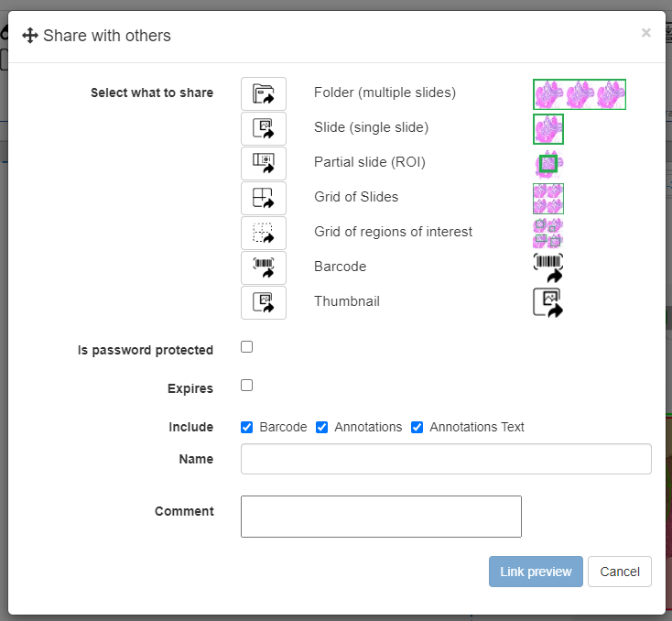The image size is (672, 621).
Task: Click the grid of slides preview thumbnail
Action: pyautogui.click(x=548, y=198)
